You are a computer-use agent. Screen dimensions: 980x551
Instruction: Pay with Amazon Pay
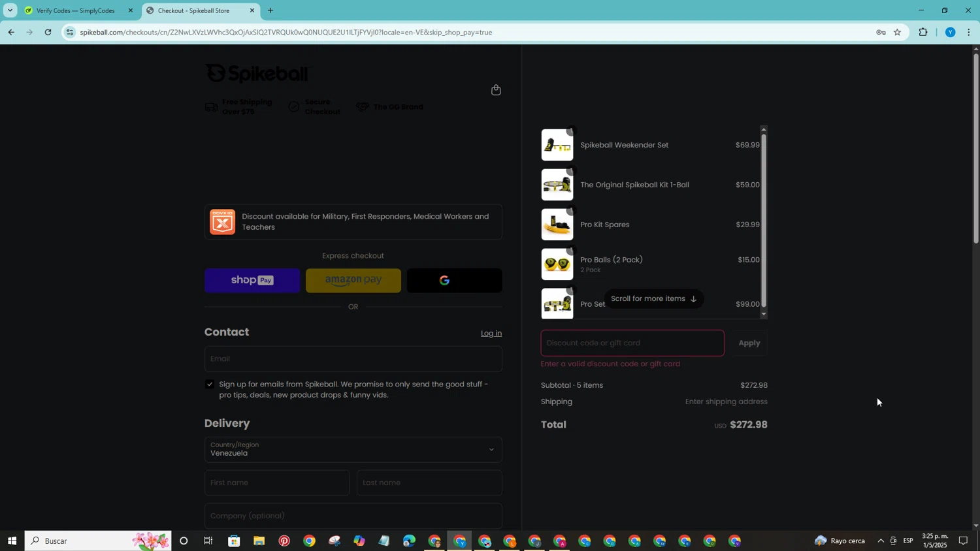click(x=353, y=280)
